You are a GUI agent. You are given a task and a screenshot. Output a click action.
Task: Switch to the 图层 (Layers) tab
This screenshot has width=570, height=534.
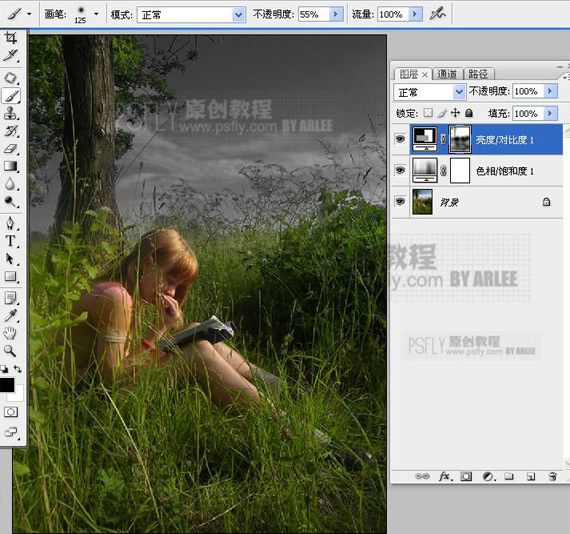[409, 74]
